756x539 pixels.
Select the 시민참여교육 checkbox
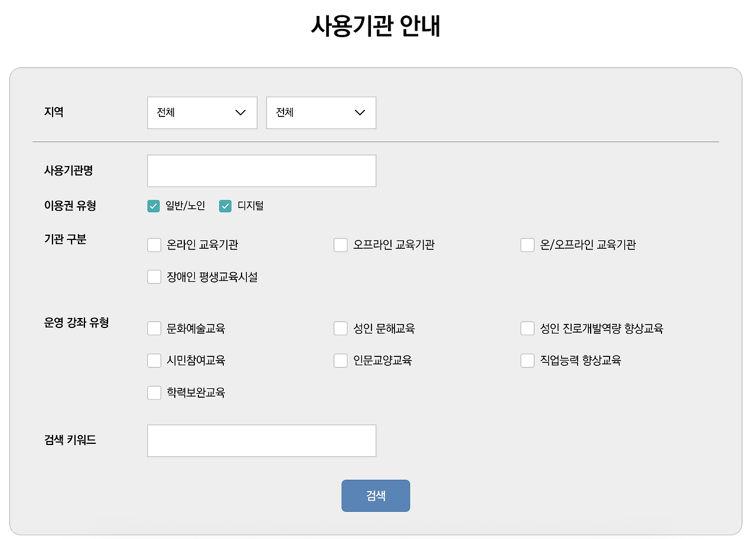point(154,360)
